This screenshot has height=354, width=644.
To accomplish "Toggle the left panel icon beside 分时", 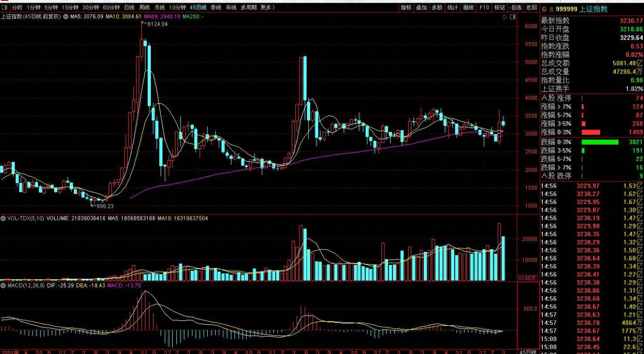I will [x=4, y=8].
